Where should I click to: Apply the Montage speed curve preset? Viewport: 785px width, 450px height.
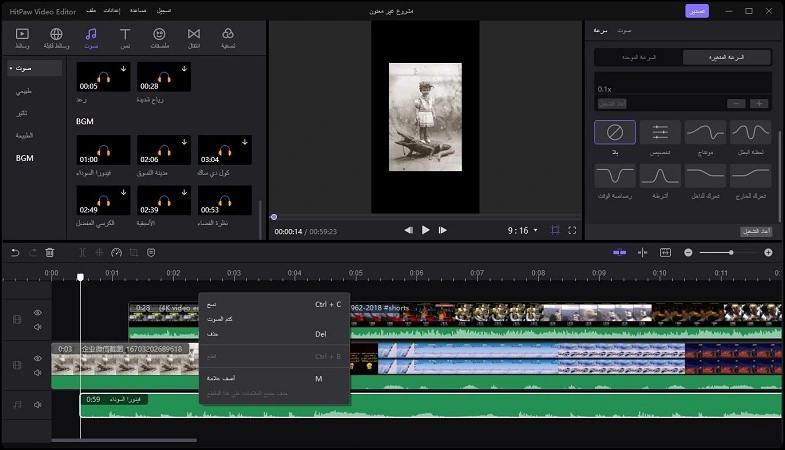705,132
